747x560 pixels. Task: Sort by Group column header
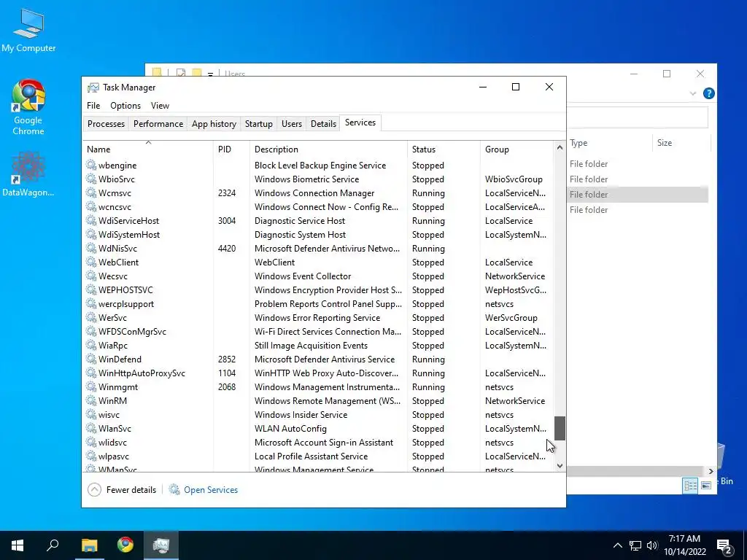coord(517,149)
